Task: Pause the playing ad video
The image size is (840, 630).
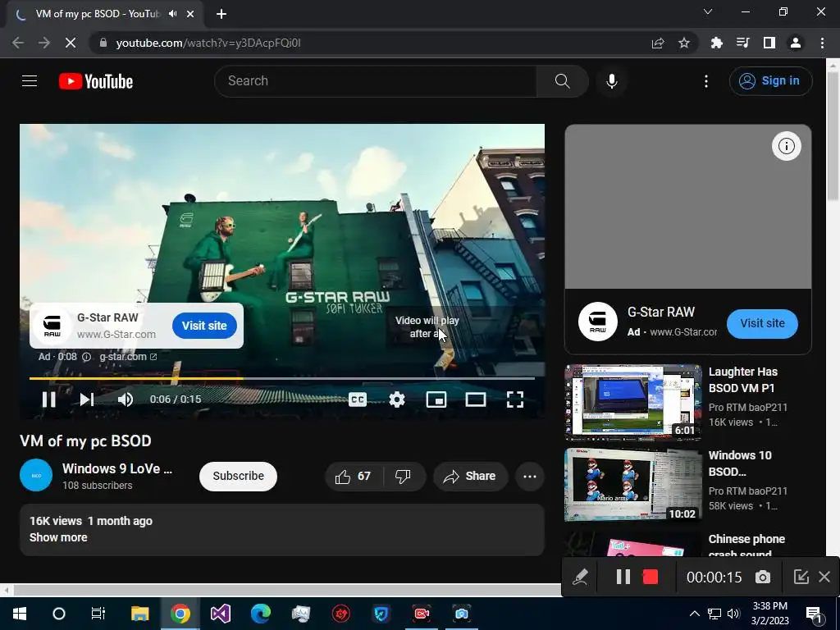Action: click(48, 399)
